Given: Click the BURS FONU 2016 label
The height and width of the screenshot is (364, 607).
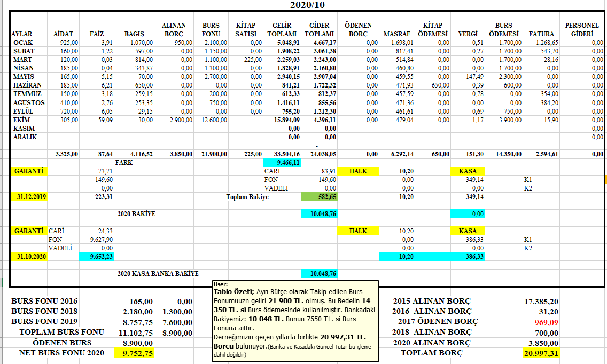Looking at the screenshot, I should [x=44, y=301].
